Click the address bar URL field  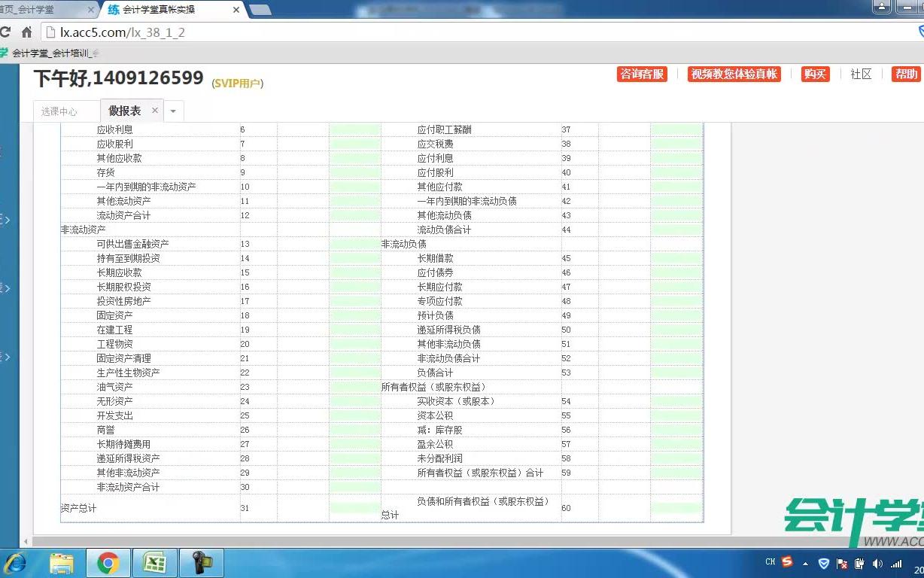click(x=226, y=32)
